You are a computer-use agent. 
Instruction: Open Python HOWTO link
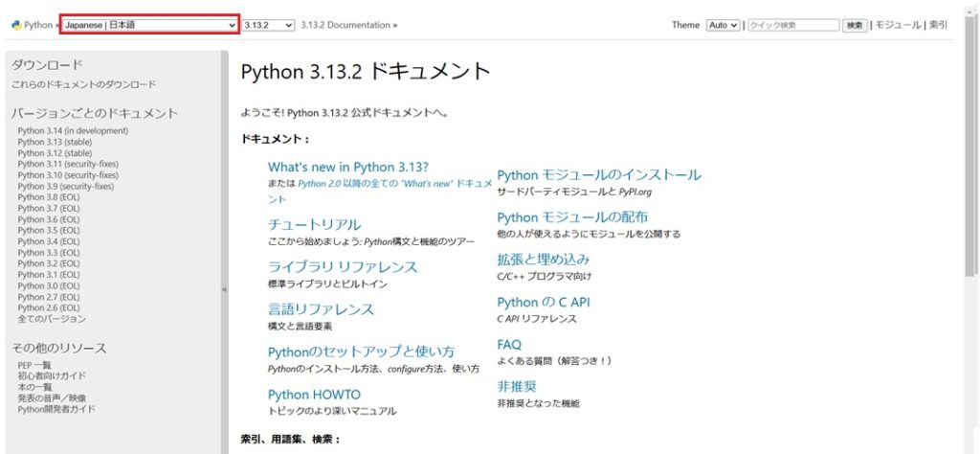(x=314, y=395)
